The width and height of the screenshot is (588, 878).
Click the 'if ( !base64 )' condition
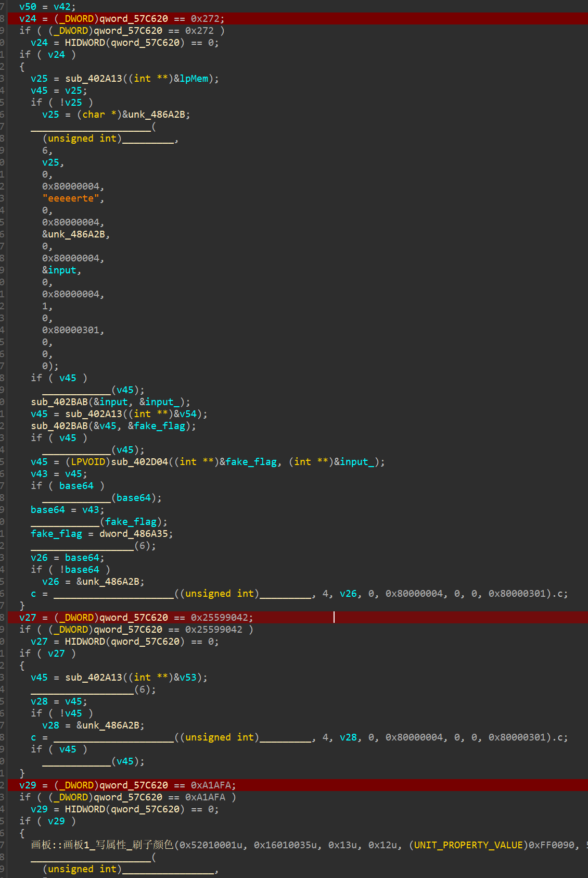[x=70, y=570]
